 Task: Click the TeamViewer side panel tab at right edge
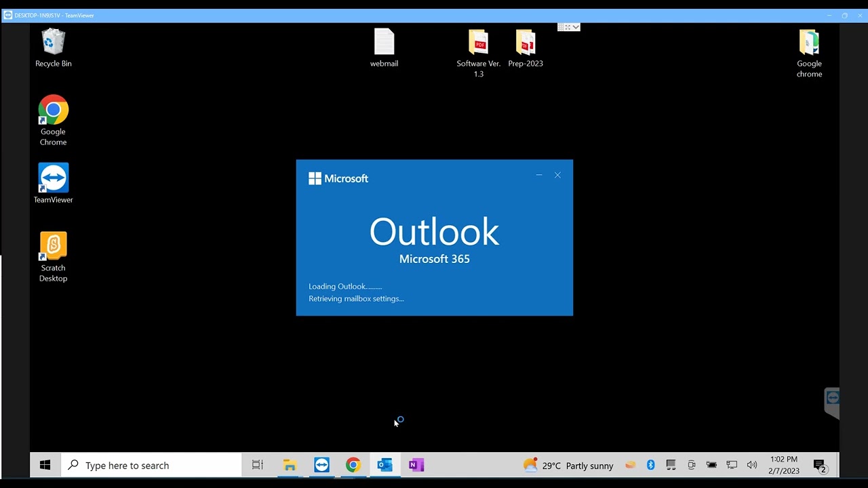(x=832, y=403)
